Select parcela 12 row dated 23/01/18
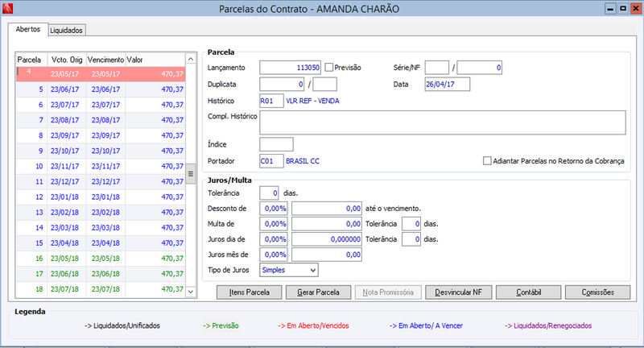Screen dimensions: 644x348 [101, 197]
